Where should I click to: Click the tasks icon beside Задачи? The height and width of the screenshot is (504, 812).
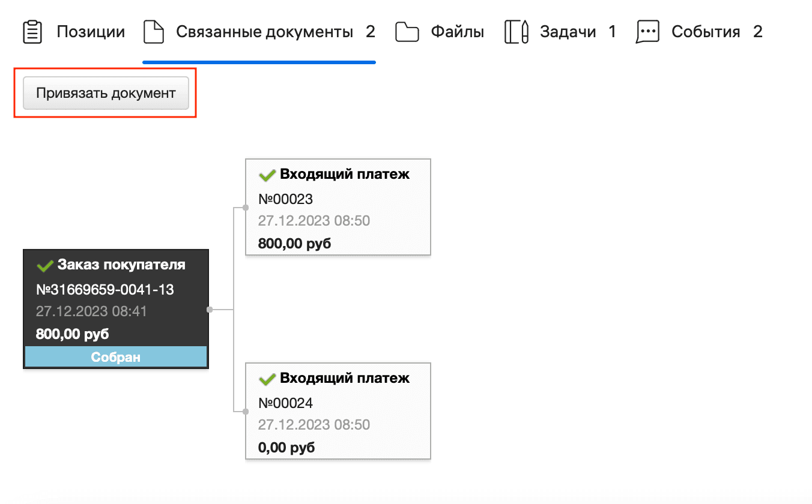click(516, 31)
